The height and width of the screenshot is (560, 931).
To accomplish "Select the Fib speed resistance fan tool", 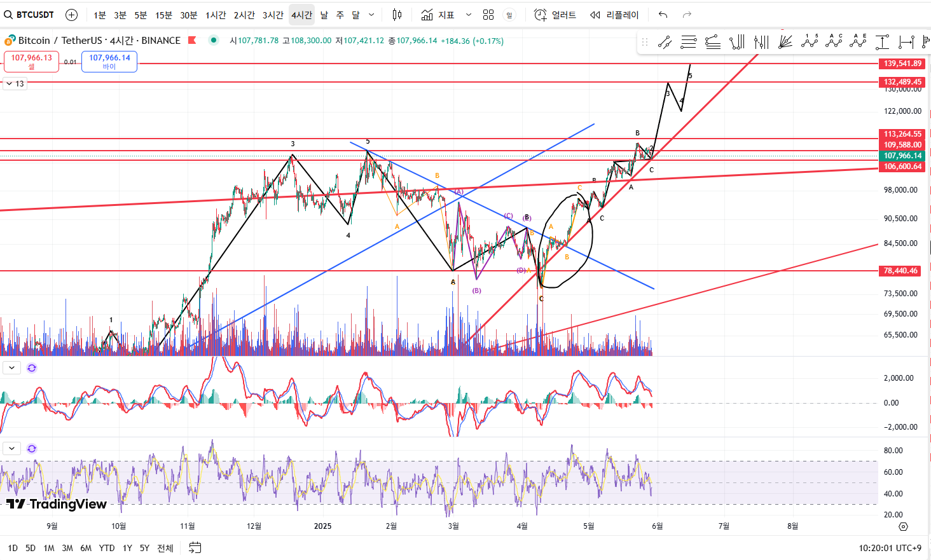I will click(x=785, y=43).
